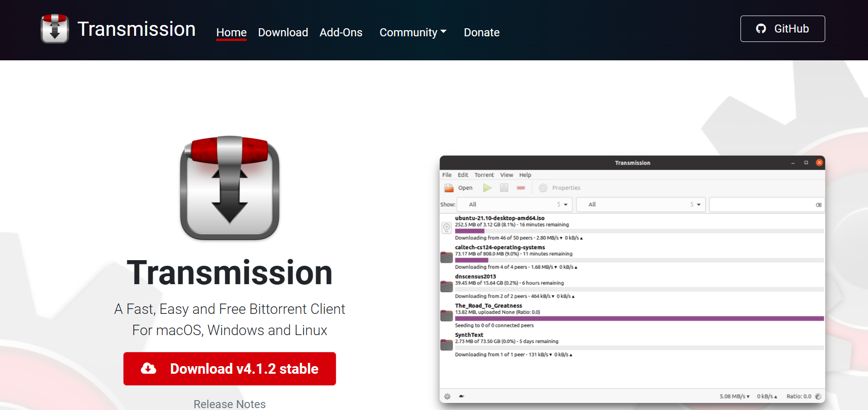This screenshot has height=410, width=868.
Task: Select the caltech-cs124-operating-systems torrent
Action: pyautogui.click(x=632, y=257)
